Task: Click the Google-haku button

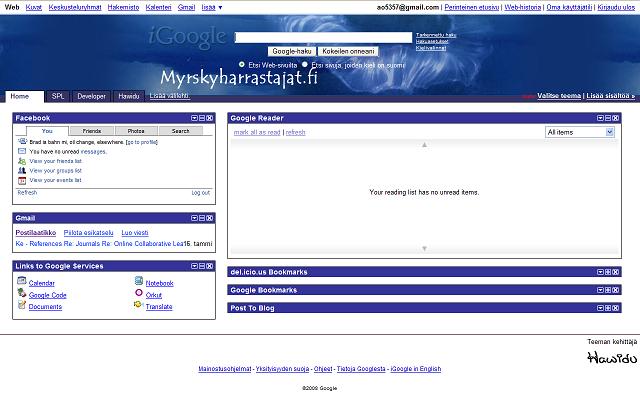Action: tap(292, 51)
